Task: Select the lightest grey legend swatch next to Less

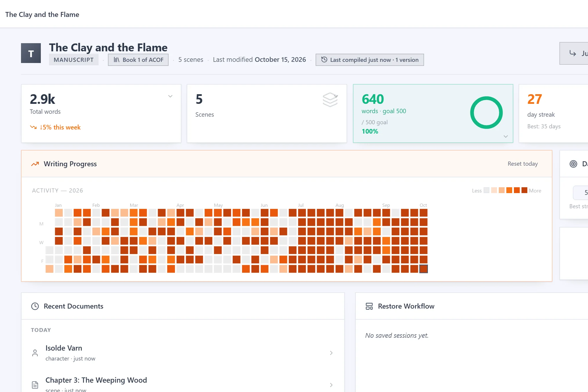Action: [487, 190]
